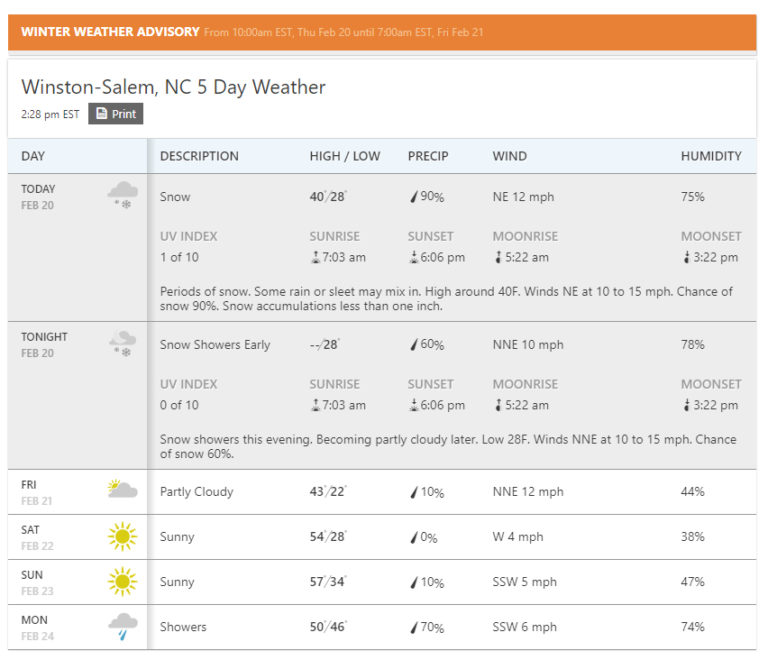The width and height of the screenshot is (768, 660).
Task: Click the HIGH / LOW column header
Action: click(x=344, y=156)
